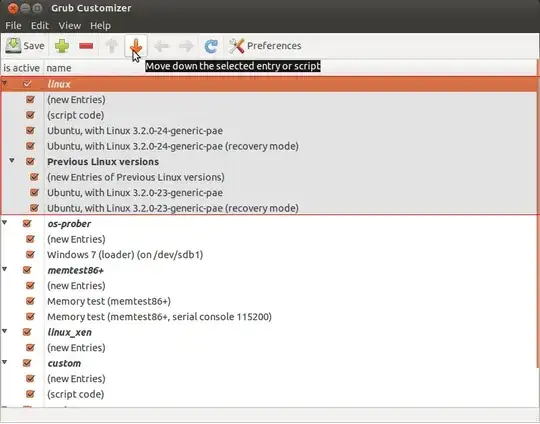
Task: Disable Ubuntu 3.2.0-24-generic-pae (recovery mode) checkbox
Action: [30, 146]
